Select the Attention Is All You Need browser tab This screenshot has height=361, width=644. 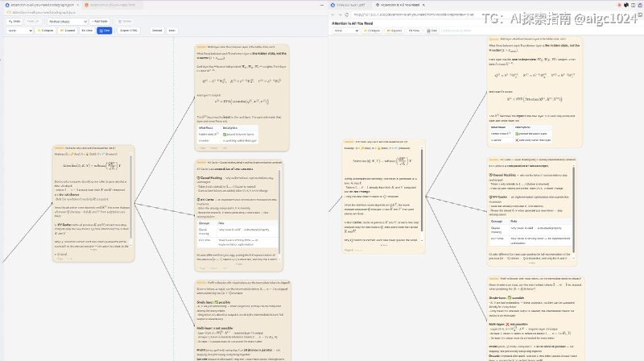398,5
